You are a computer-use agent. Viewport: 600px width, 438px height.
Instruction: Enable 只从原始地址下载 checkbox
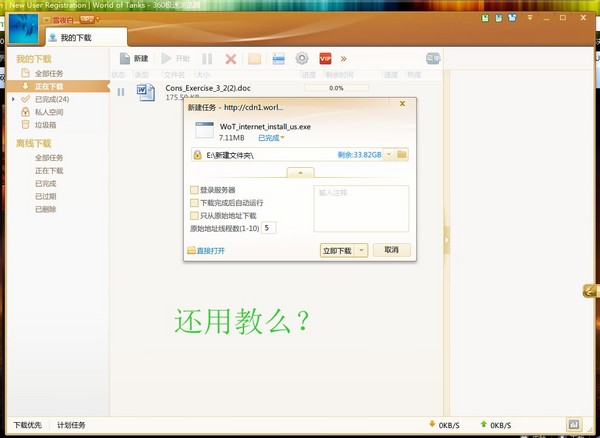(194, 216)
